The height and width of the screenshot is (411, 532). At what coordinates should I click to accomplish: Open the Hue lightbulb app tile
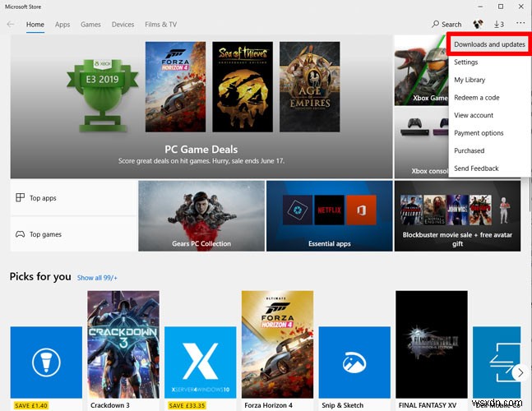pyautogui.click(x=46, y=363)
